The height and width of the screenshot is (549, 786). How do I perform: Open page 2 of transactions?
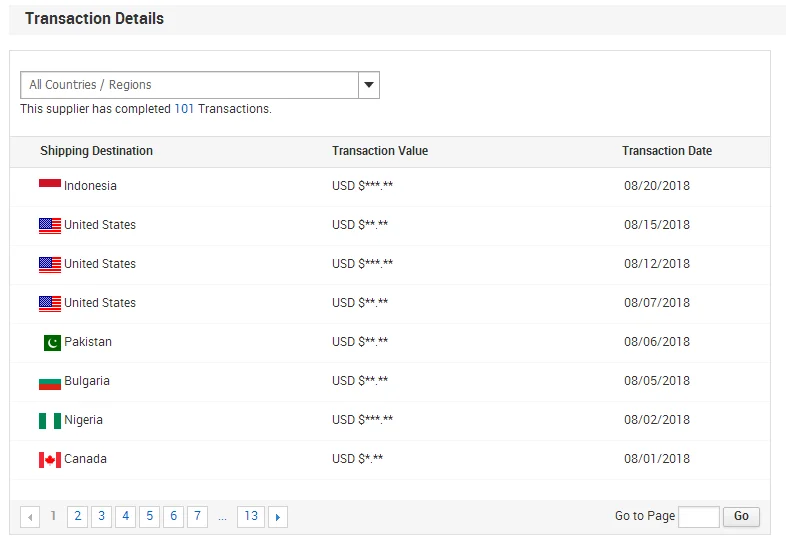78,516
